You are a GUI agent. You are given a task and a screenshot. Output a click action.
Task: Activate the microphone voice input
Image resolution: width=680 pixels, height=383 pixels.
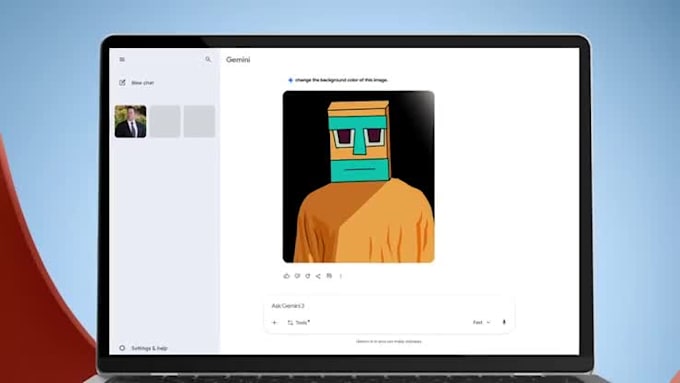504,322
